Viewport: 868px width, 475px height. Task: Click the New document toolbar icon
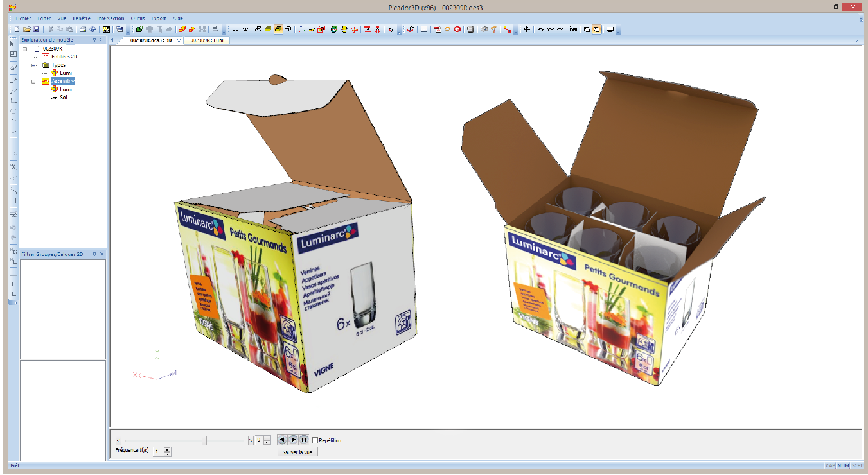17,30
